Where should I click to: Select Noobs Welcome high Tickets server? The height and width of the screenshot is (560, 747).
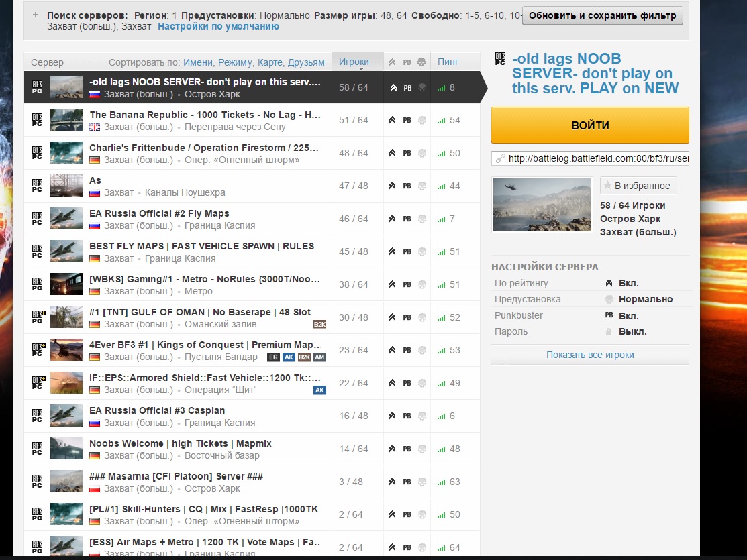click(252, 449)
